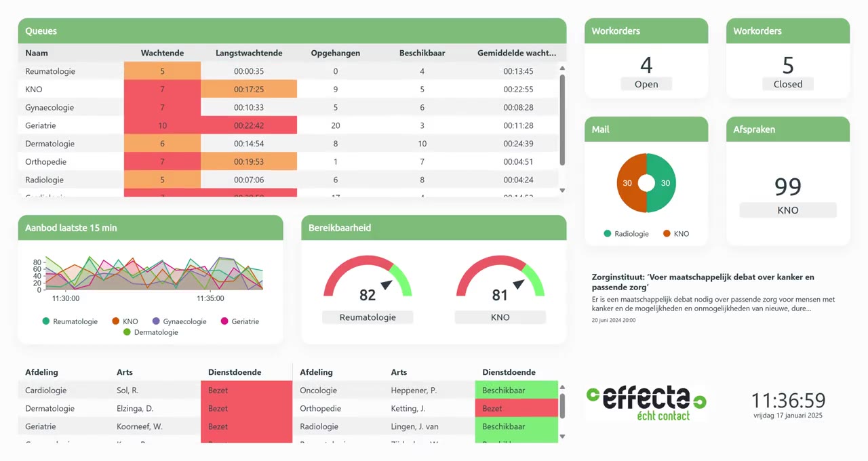The image size is (868, 461).
Task: Open the Zorginstituut news headline
Action: point(703,282)
